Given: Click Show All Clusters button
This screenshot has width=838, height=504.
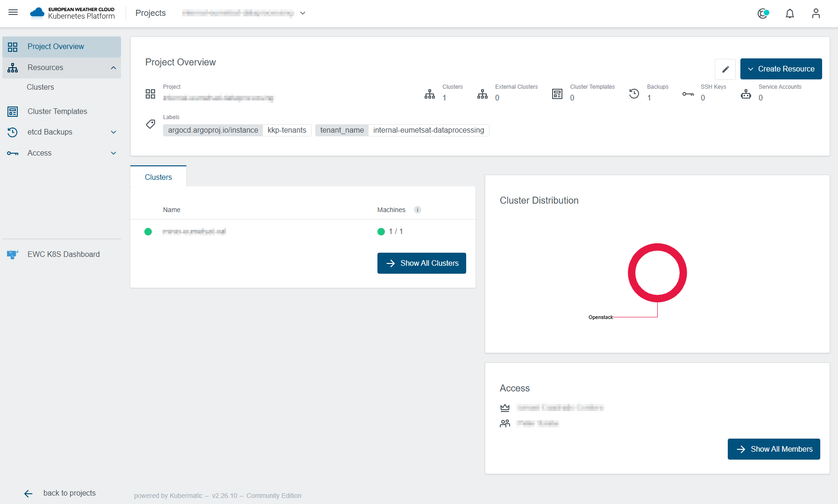Looking at the screenshot, I should pyautogui.click(x=422, y=263).
